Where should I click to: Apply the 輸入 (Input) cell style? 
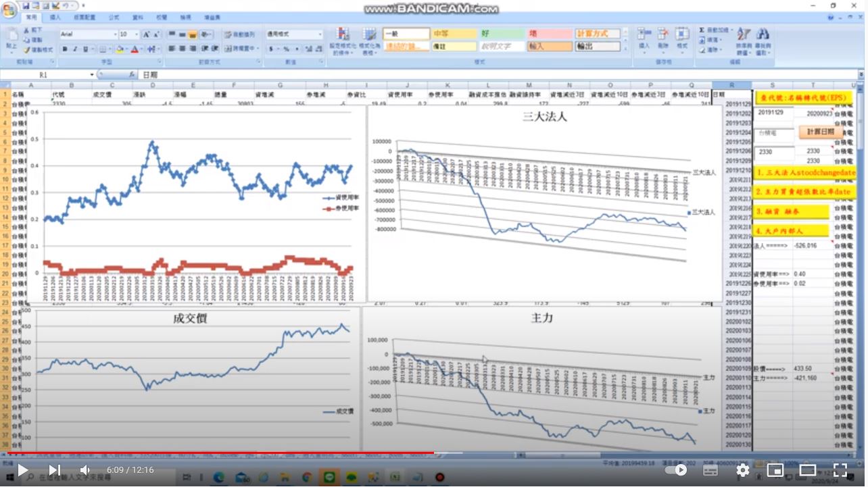point(550,47)
